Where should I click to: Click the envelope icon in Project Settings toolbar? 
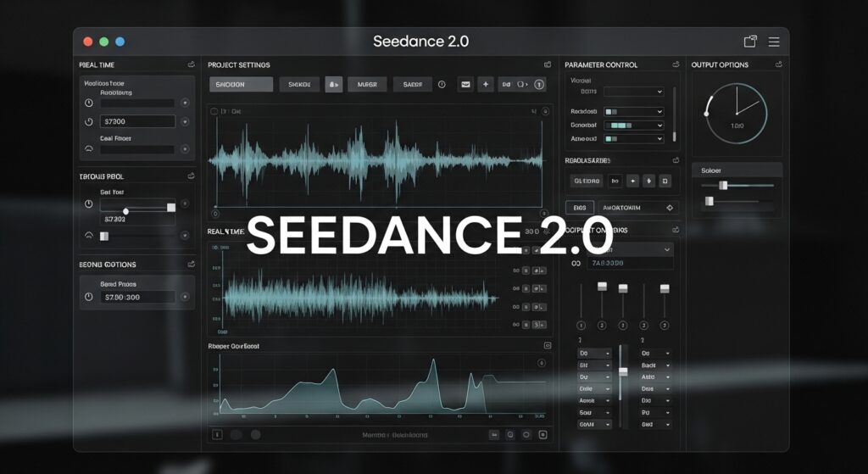pyautogui.click(x=465, y=85)
